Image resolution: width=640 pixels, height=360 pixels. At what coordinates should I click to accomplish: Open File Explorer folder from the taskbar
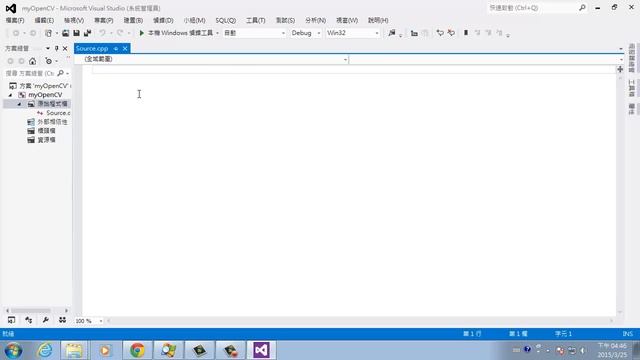coord(74,350)
